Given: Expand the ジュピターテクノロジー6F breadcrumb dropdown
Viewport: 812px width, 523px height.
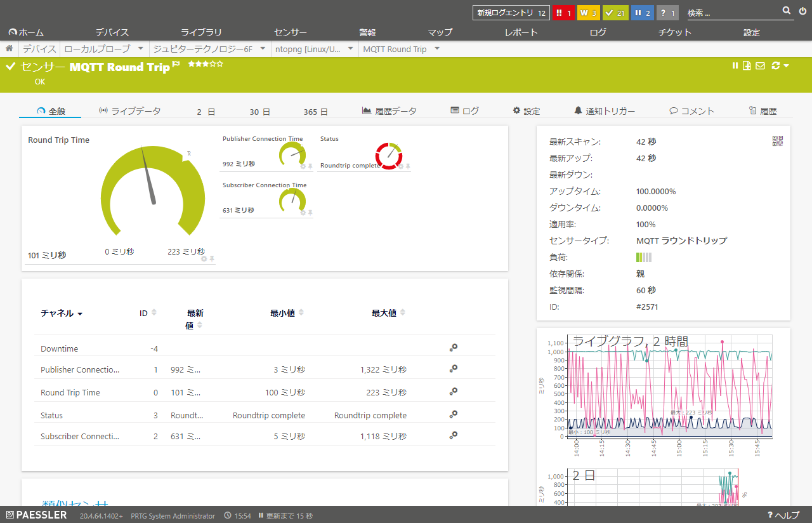Looking at the screenshot, I should [x=263, y=49].
